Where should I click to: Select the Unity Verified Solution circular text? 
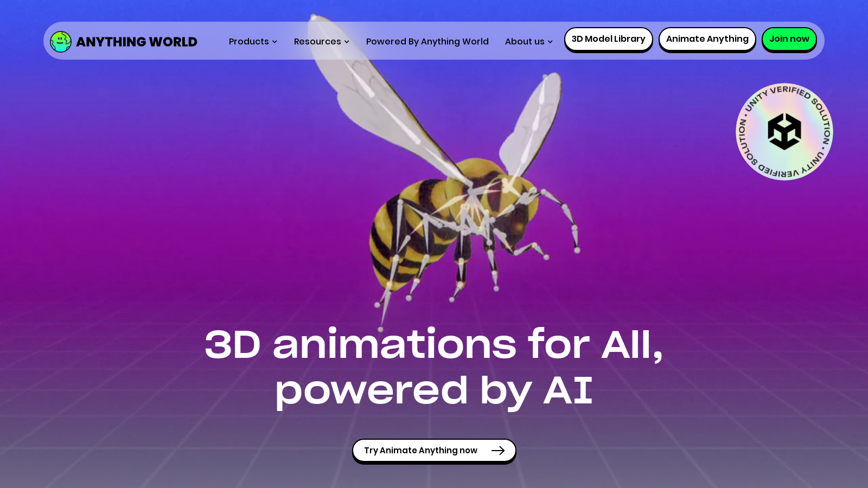790,91
